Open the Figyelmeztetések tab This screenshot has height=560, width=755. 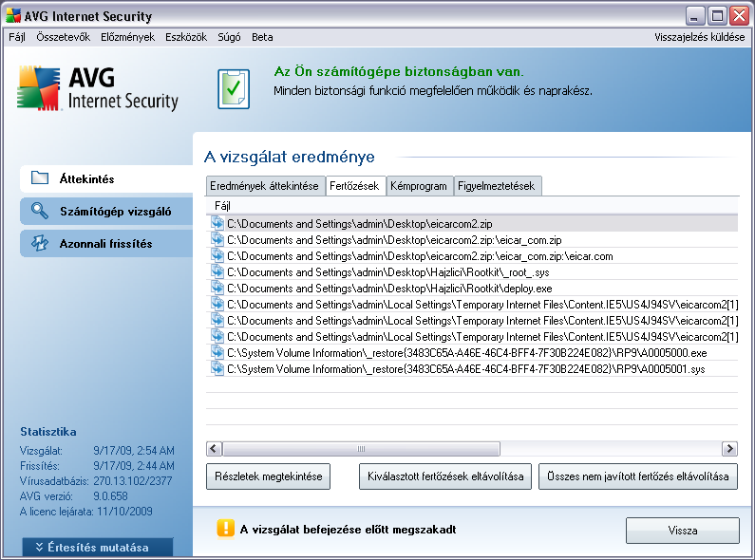[497, 186]
